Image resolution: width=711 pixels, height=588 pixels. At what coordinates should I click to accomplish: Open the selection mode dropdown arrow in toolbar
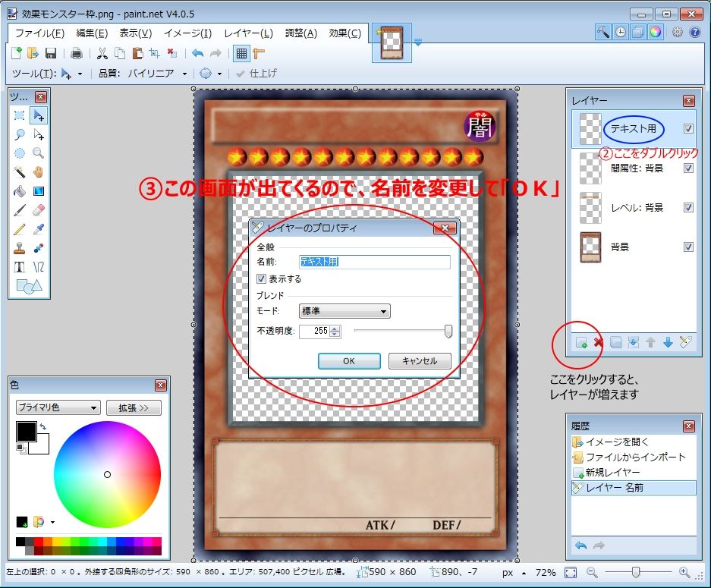219,74
